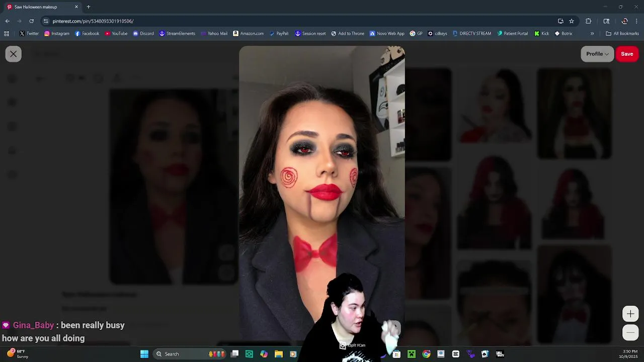The height and width of the screenshot is (362, 644).
Task: Open the Chrome profile avatar
Action: click(x=624, y=21)
